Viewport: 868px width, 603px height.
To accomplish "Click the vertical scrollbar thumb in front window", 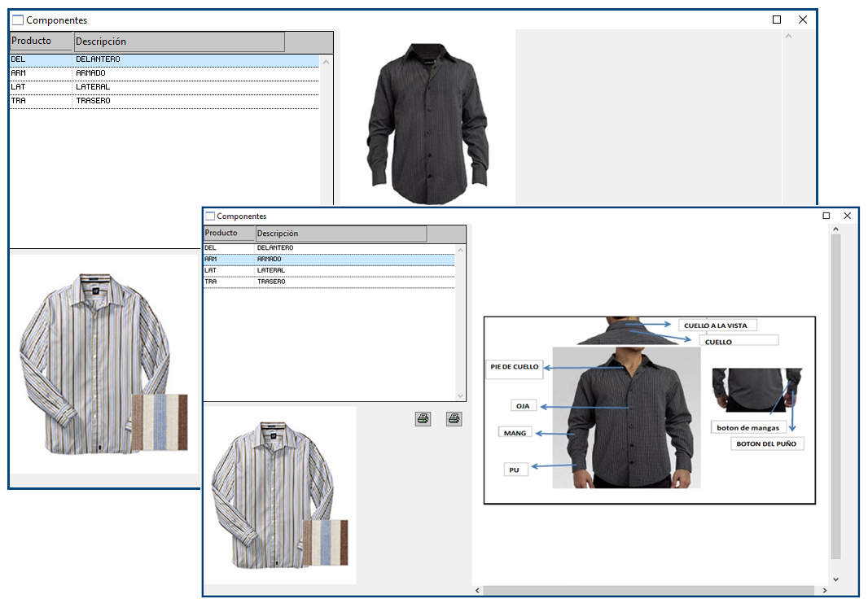I will pos(836,396).
